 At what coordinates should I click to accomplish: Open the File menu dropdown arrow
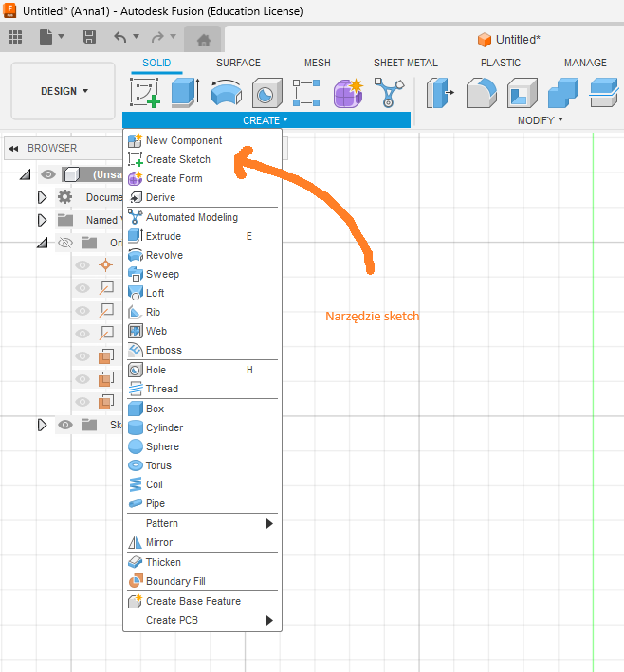pos(61,36)
